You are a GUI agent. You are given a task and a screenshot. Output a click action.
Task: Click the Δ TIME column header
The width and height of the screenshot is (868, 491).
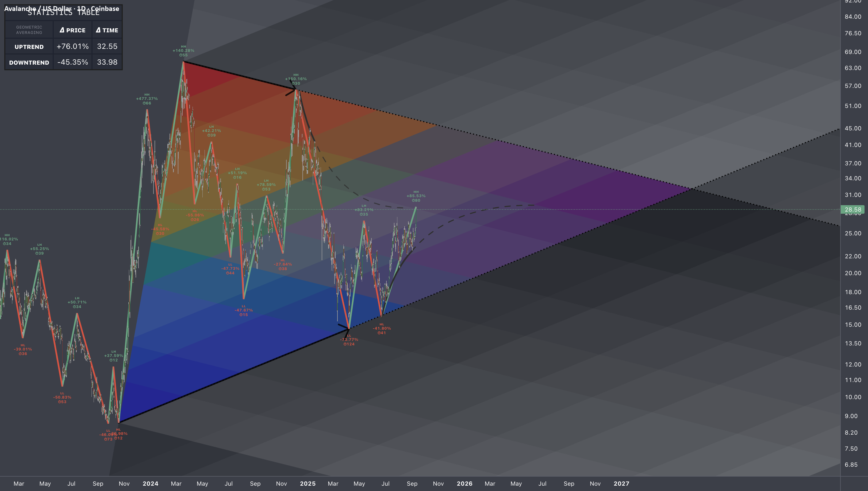coord(107,30)
